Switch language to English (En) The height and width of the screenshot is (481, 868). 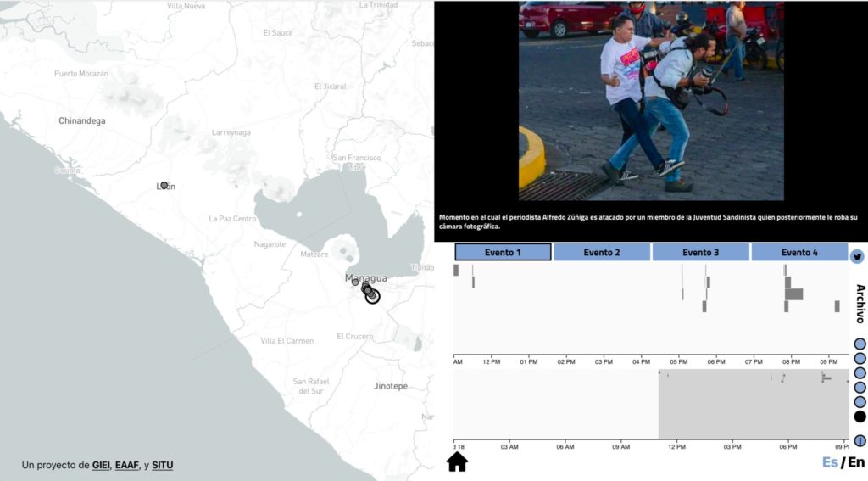856,462
